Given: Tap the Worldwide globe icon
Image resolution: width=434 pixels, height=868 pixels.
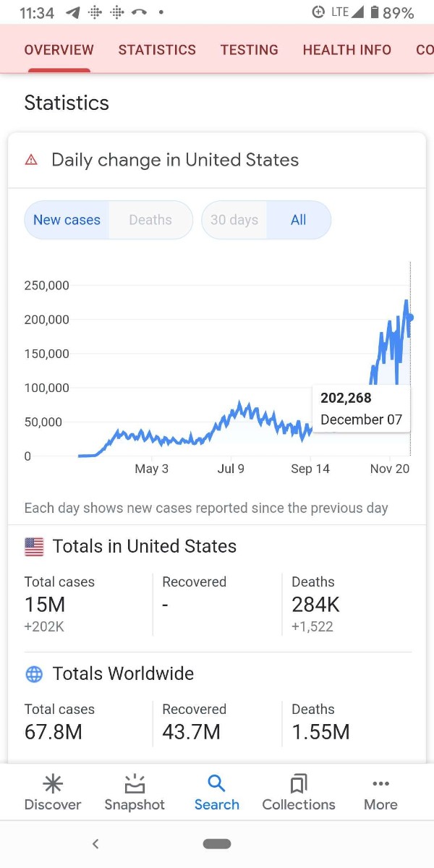Looking at the screenshot, I should [34, 674].
